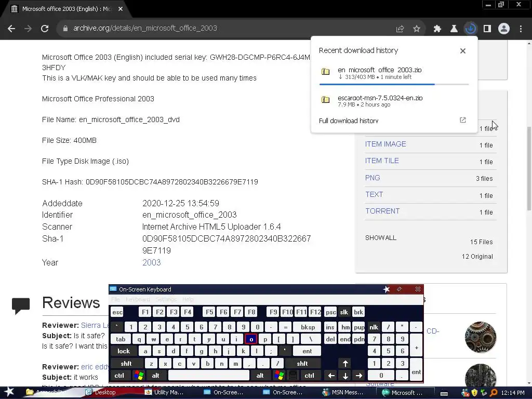The width and height of the screenshot is (532, 399).
Task: Open Chrome three-dot menu
Action: [x=521, y=29]
